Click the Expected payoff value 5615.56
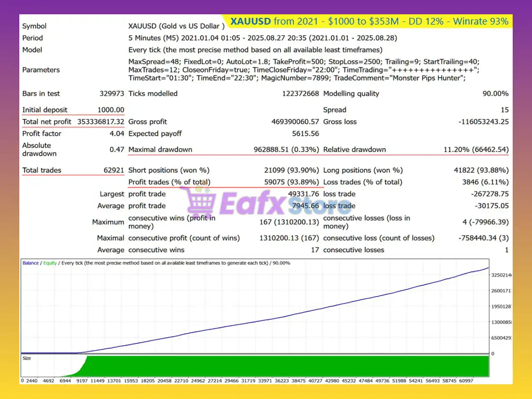 pyautogui.click(x=305, y=133)
